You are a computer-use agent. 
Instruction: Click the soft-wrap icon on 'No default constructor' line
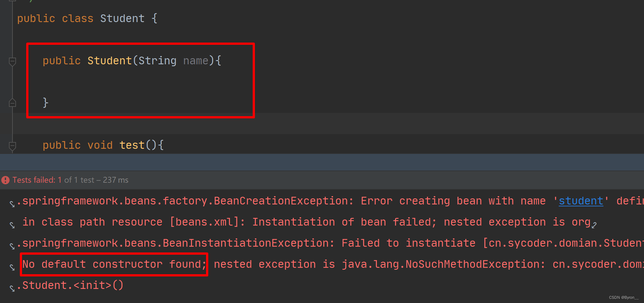12,267
